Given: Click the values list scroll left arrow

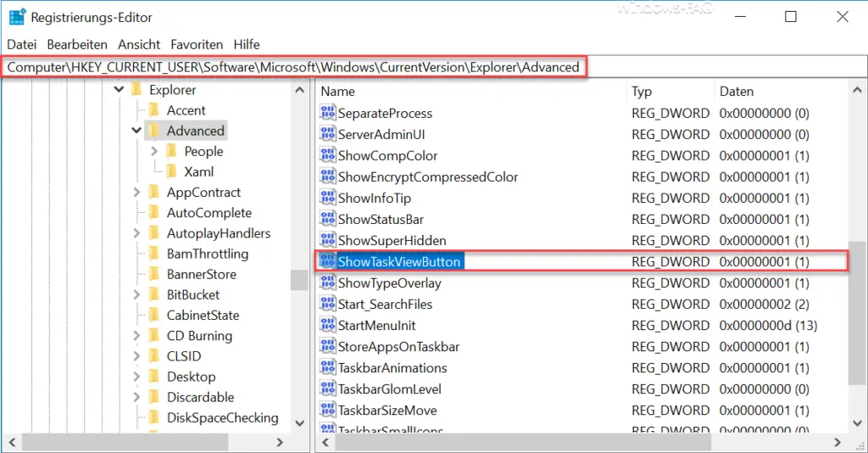Looking at the screenshot, I should click(325, 442).
